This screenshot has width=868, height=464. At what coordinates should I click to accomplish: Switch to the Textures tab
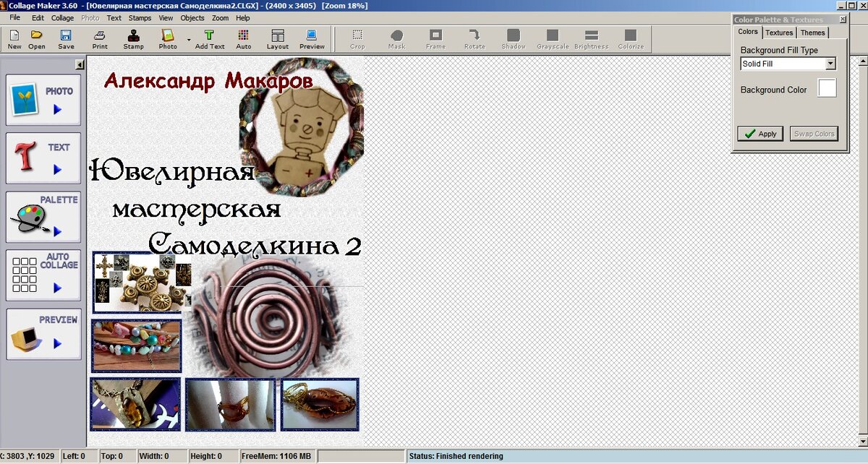click(779, 33)
